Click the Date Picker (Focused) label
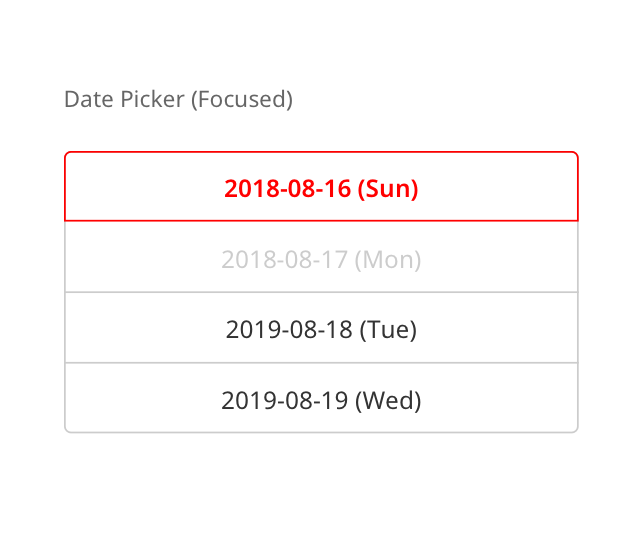 click(x=178, y=99)
